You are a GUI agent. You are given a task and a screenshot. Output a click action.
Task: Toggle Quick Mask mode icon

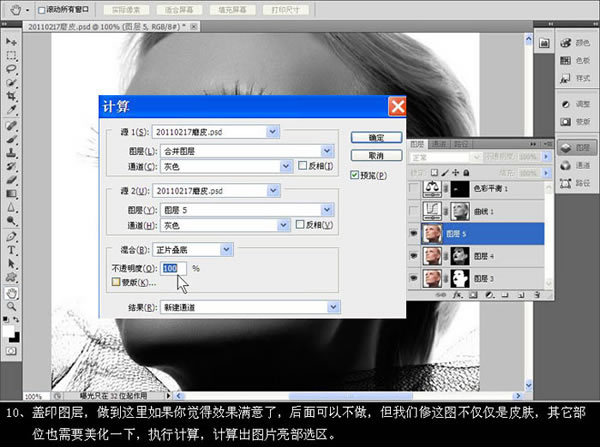point(11,351)
